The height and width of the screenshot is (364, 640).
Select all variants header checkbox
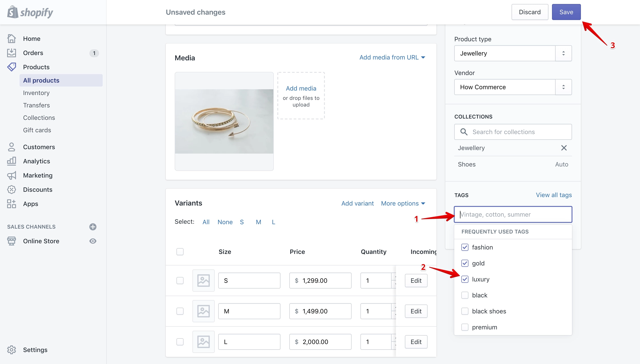pos(180,252)
